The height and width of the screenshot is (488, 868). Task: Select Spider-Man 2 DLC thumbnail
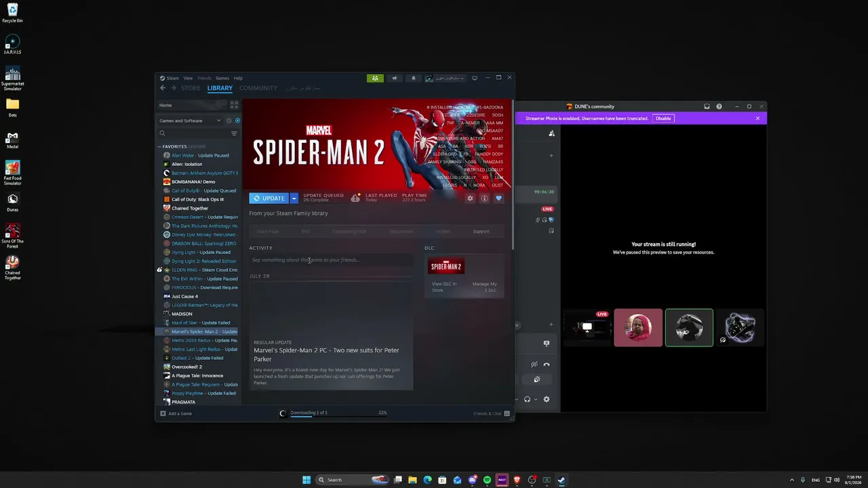click(x=446, y=266)
